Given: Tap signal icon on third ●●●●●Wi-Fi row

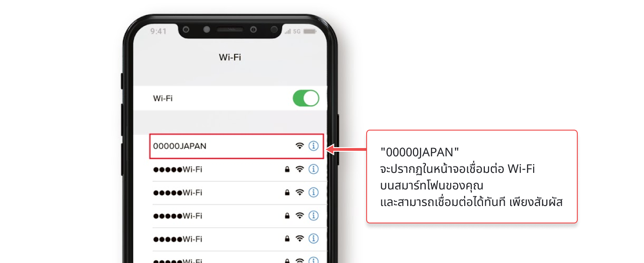Looking at the screenshot, I should (x=300, y=216).
